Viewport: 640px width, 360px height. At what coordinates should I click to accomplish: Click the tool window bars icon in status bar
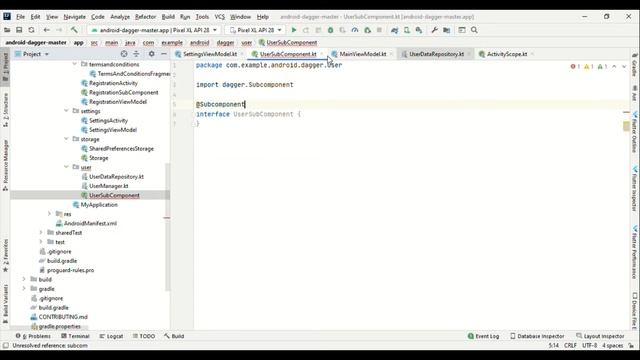tap(5, 346)
